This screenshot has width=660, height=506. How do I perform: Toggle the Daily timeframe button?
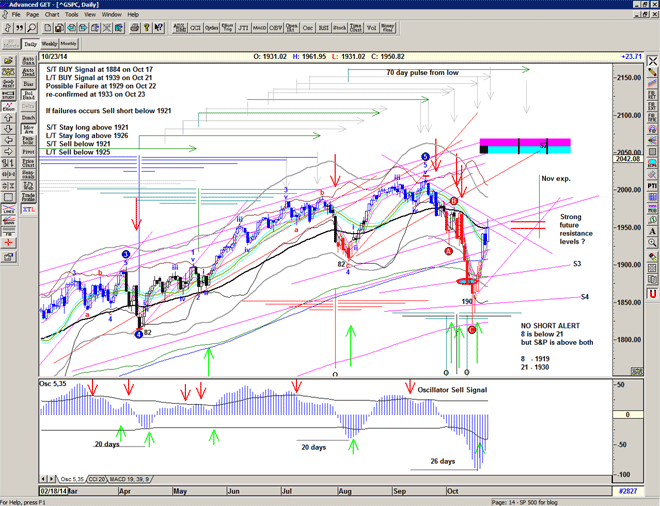click(31, 44)
